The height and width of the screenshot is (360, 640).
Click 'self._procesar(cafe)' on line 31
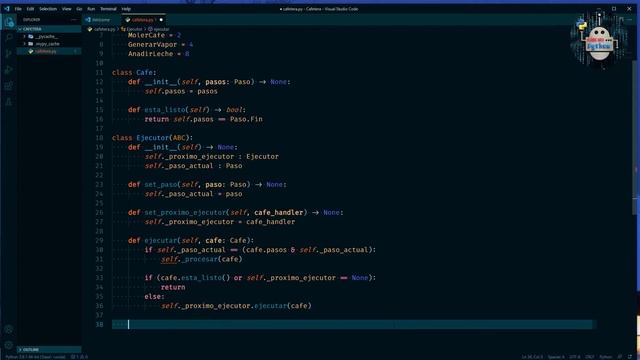(x=202, y=259)
